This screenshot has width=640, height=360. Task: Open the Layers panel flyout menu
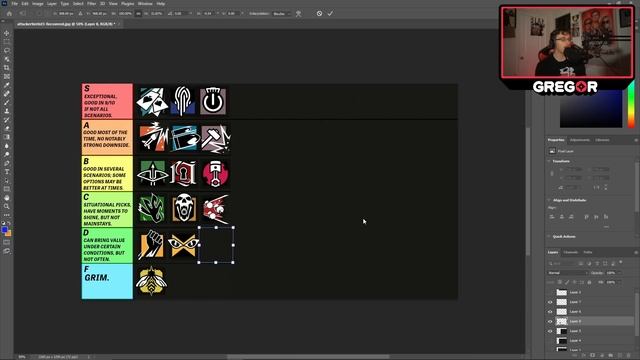[x=636, y=253]
